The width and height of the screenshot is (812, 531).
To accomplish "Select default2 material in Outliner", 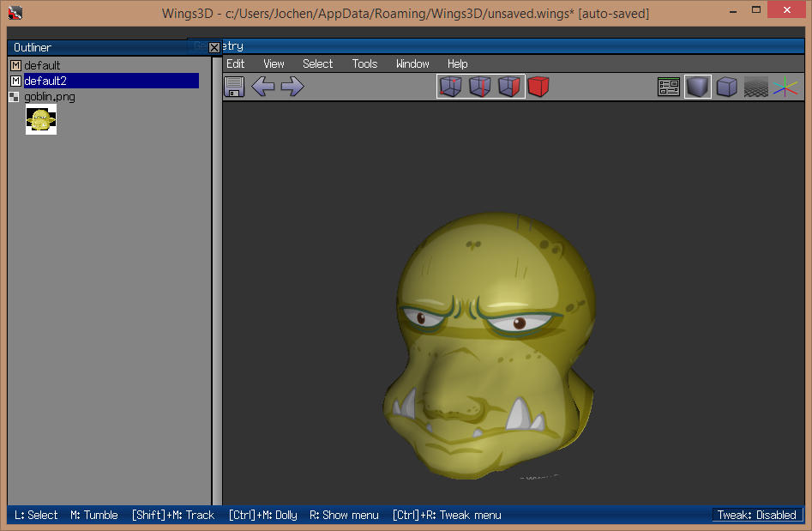I will 45,81.
